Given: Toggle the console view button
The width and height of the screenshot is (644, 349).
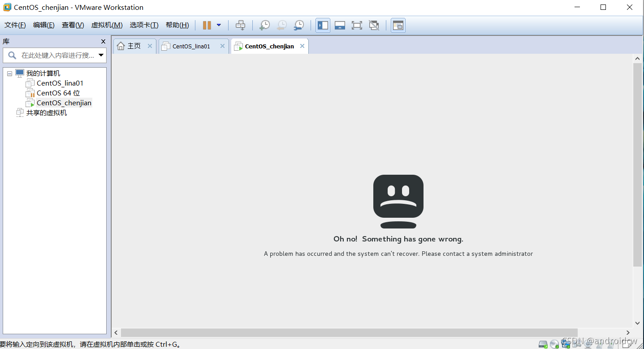Looking at the screenshot, I should (398, 25).
